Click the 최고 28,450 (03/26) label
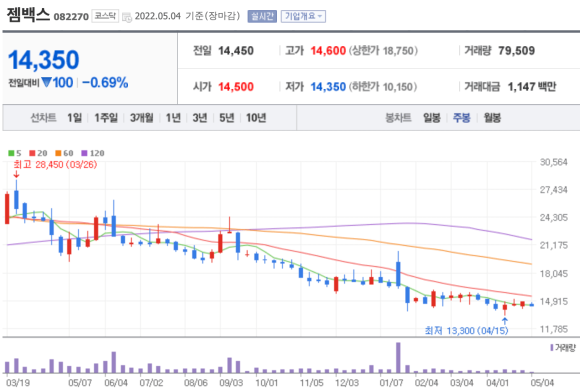The image size is (580, 392). pyautogui.click(x=55, y=164)
